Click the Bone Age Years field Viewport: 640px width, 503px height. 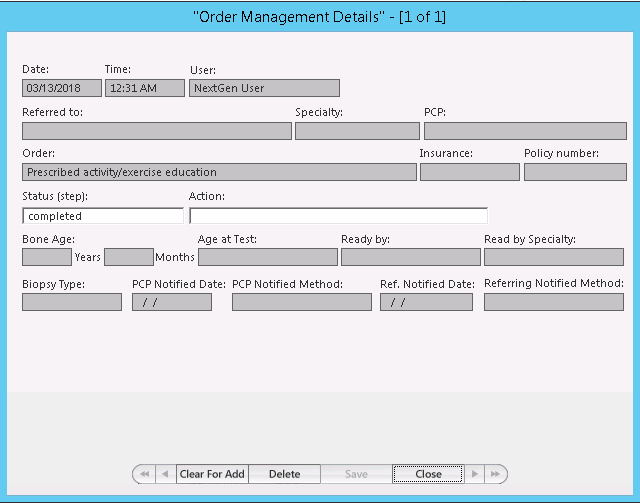point(47,257)
